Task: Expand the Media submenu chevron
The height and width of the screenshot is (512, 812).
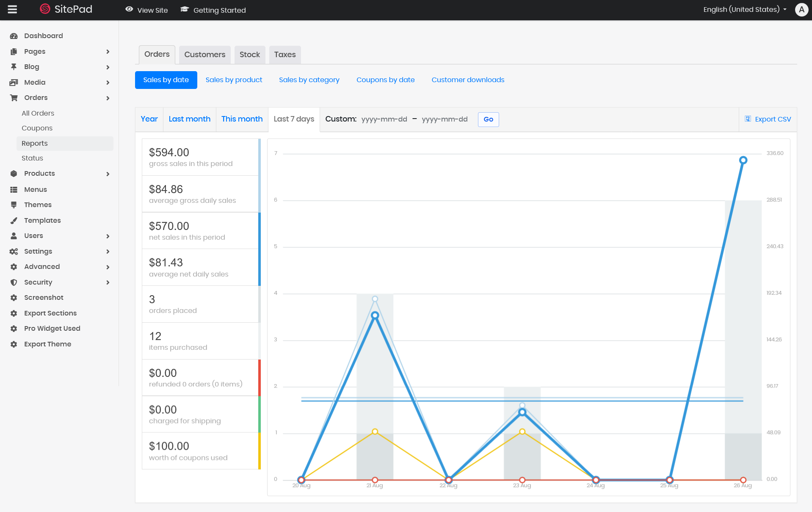Action: 108,83
